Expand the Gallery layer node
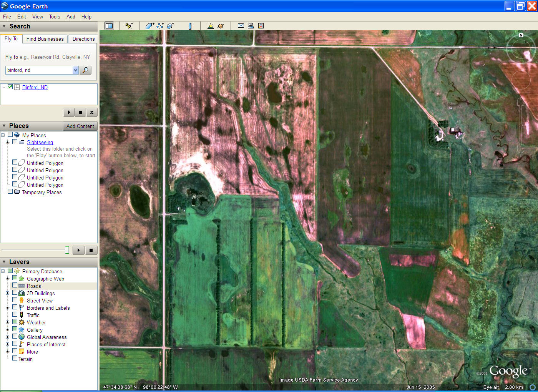 pyautogui.click(x=7, y=330)
